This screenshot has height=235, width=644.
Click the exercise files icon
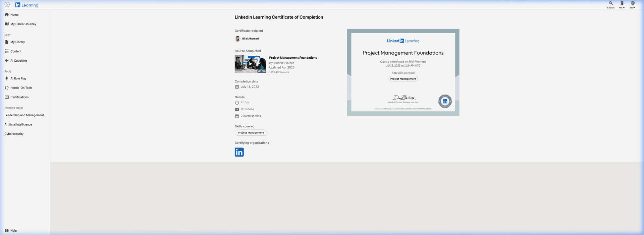point(237,116)
